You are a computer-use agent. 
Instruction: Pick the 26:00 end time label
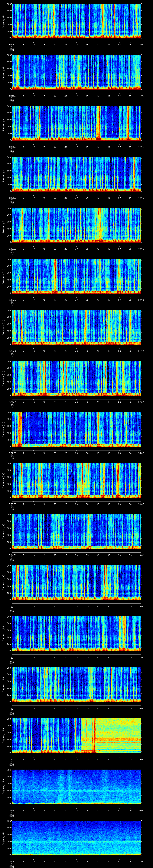pyautogui.click(x=141, y=606)
